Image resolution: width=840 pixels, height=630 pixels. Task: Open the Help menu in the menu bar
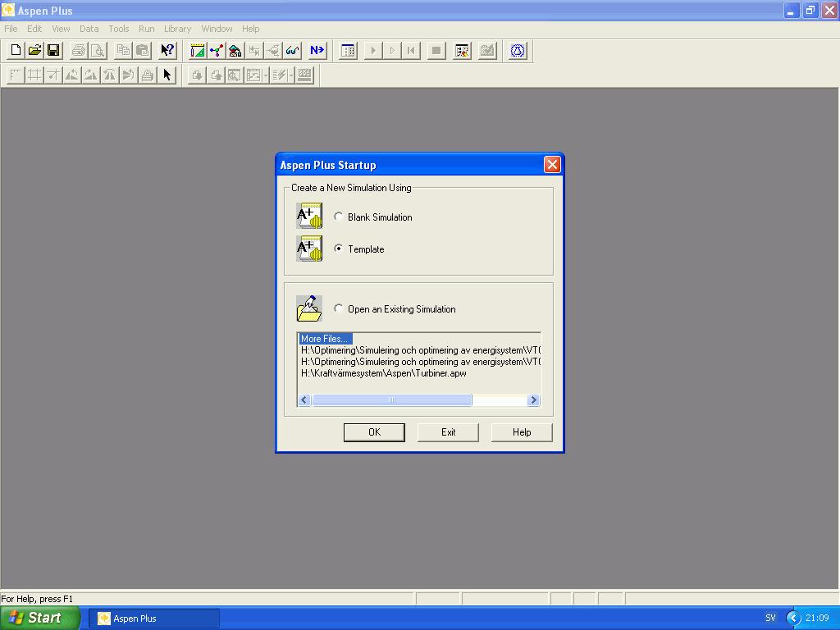pyautogui.click(x=250, y=29)
